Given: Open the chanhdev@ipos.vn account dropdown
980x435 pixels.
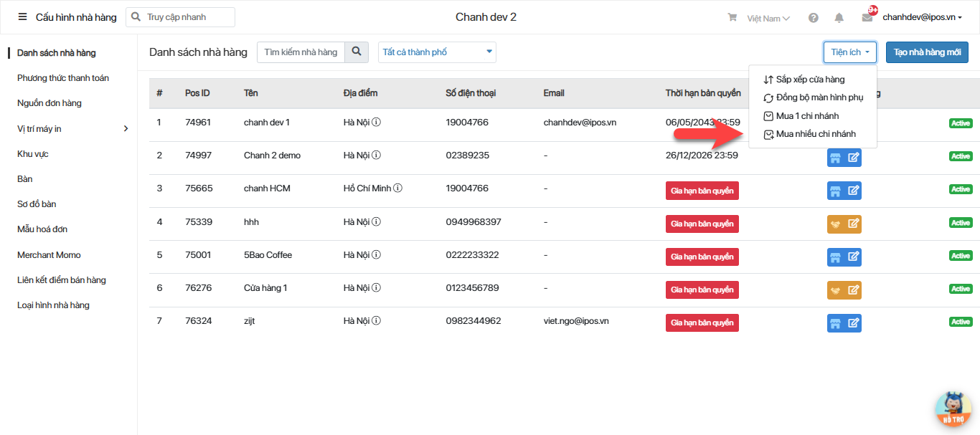Looking at the screenshot, I should [x=922, y=18].
